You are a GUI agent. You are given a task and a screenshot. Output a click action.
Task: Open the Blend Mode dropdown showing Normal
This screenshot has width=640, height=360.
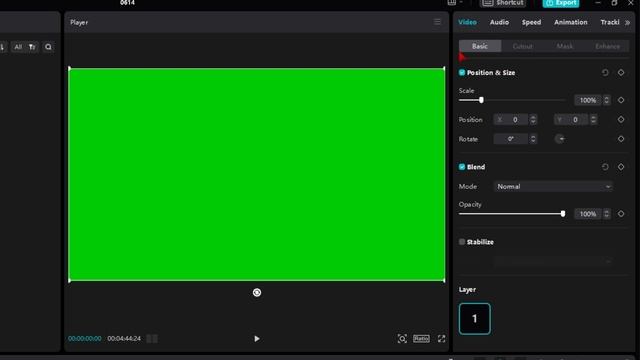click(553, 187)
